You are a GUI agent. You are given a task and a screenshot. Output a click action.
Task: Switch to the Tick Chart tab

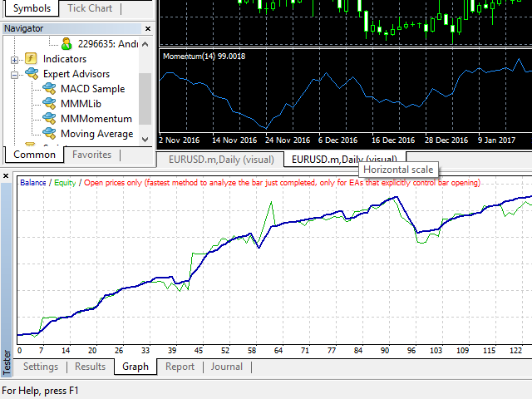click(x=90, y=8)
